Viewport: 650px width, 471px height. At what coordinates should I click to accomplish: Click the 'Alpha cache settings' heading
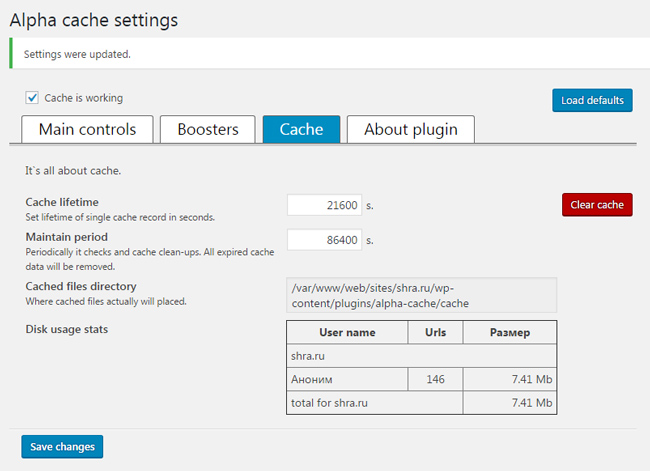point(94,20)
